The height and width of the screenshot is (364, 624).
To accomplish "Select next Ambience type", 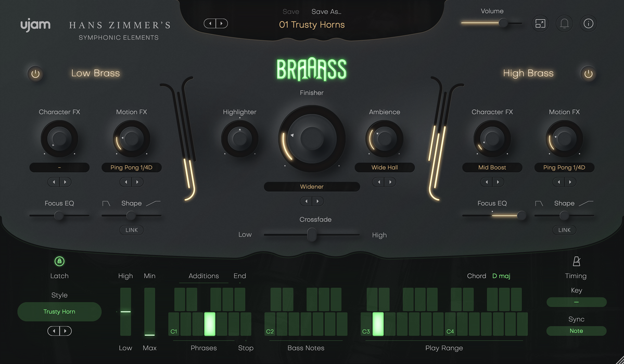I will [x=390, y=182].
